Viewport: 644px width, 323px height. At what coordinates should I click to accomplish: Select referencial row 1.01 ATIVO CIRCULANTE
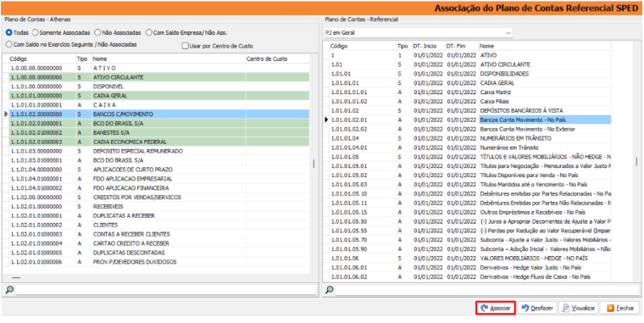tap(470, 64)
